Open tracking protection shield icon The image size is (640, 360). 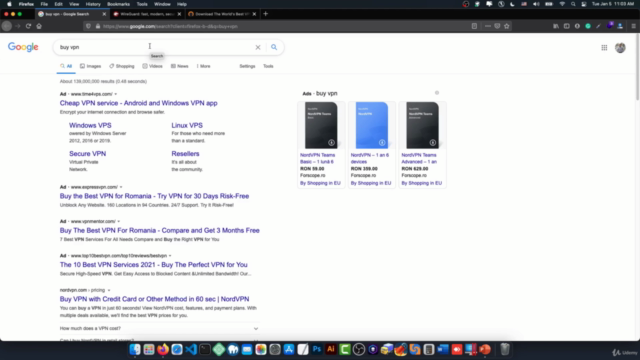pos(88,26)
